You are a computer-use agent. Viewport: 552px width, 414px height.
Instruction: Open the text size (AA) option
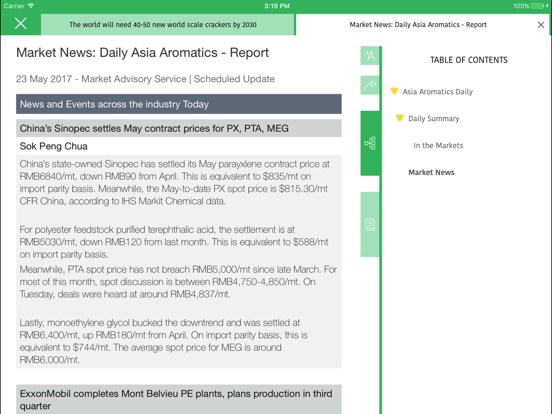click(370, 56)
